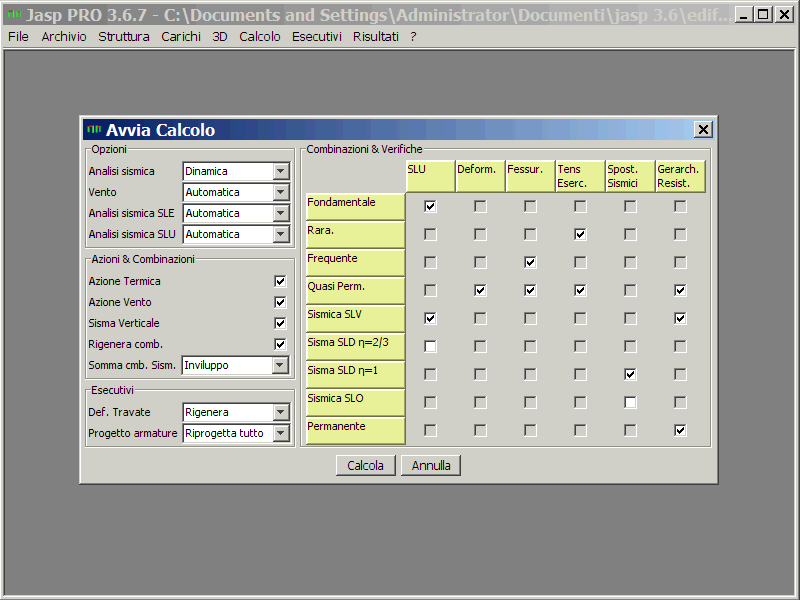Open the Carichi menu
800x600 pixels.
[181, 36]
